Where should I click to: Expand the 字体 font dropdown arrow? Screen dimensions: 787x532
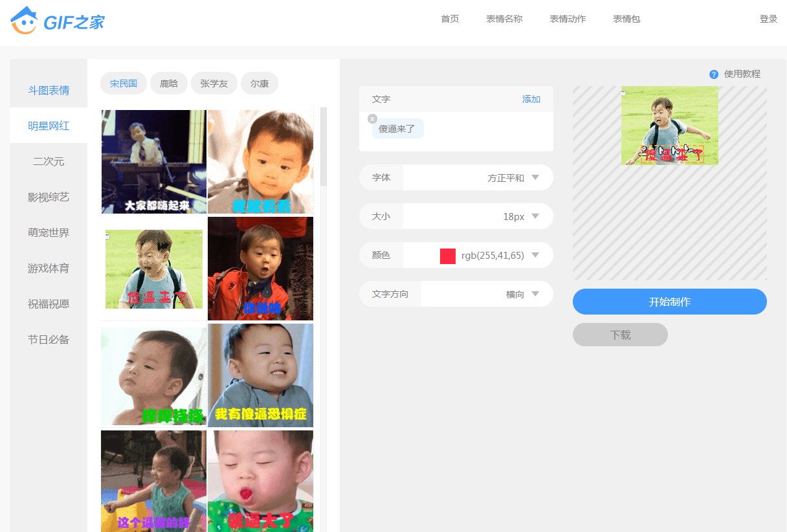pos(535,177)
